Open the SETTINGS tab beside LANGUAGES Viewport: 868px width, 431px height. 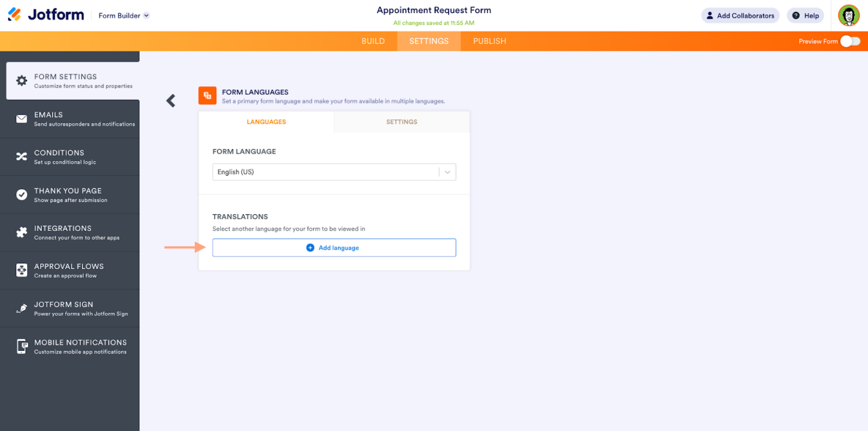(401, 121)
